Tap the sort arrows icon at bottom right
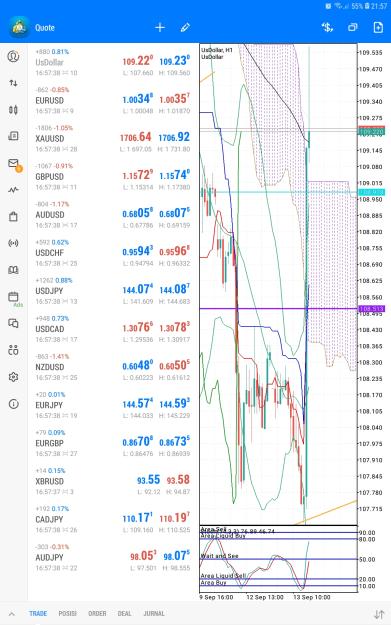 coord(379,614)
